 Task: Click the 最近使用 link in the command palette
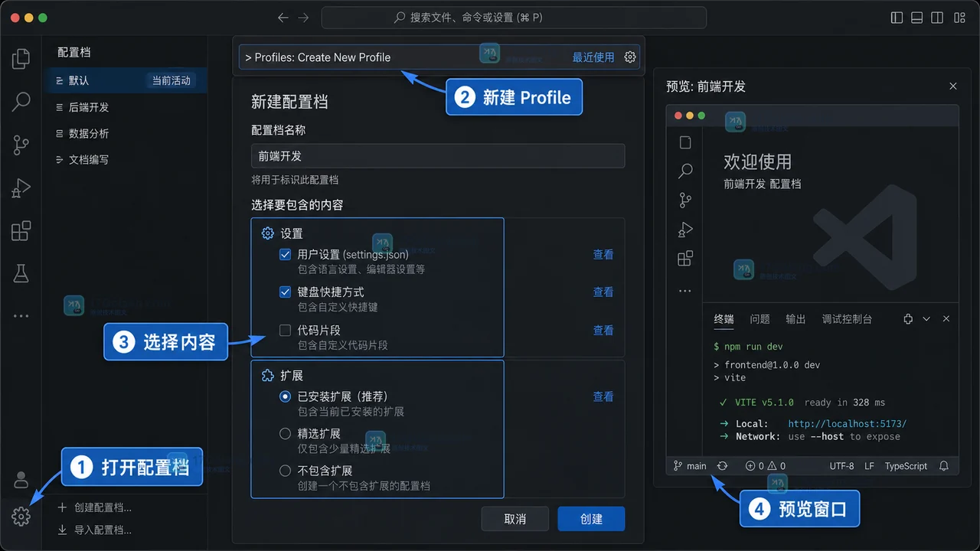[x=593, y=57]
